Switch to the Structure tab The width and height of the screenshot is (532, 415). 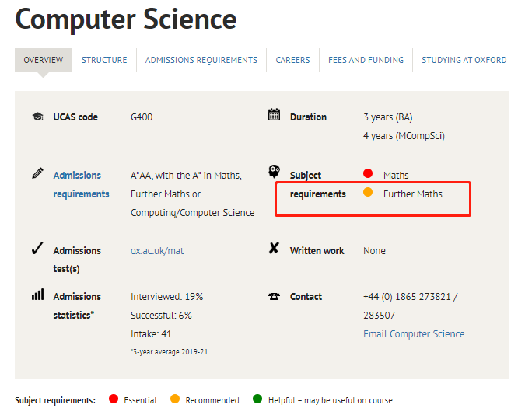point(104,60)
